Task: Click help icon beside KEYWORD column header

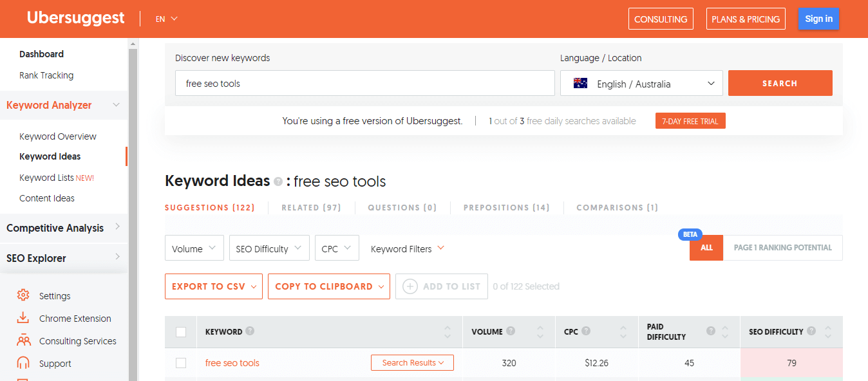Action: [250, 331]
